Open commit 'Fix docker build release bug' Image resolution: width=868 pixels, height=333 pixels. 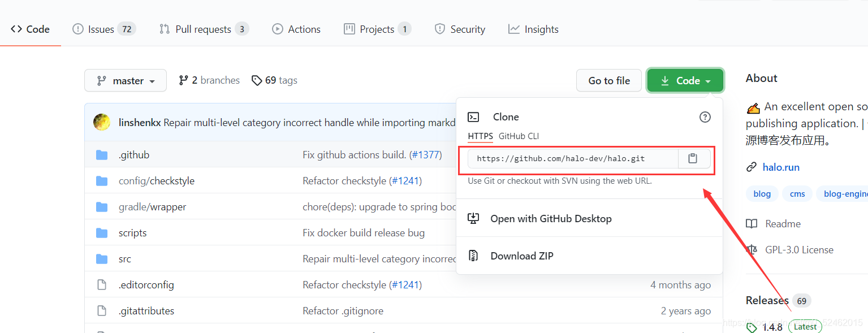click(364, 233)
